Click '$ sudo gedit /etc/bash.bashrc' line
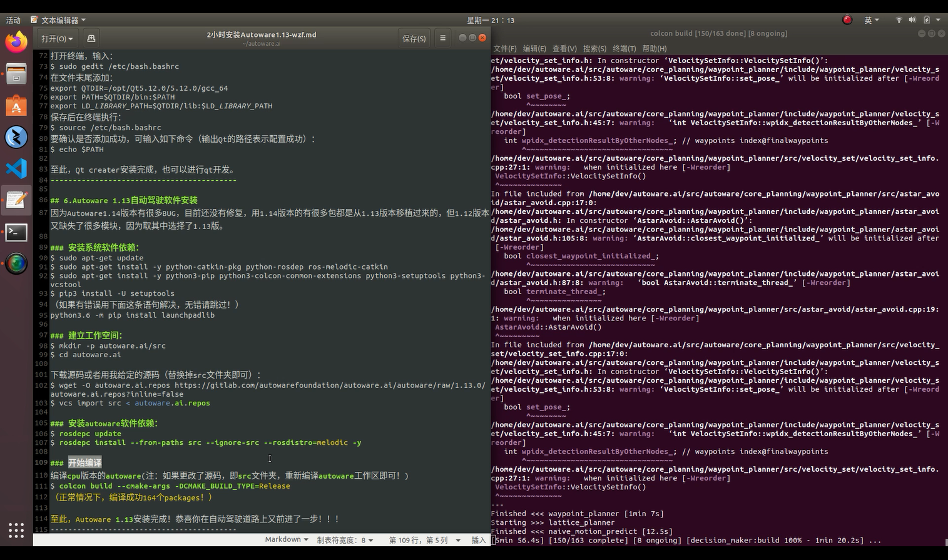Image resolution: width=948 pixels, height=560 pixels. click(115, 66)
